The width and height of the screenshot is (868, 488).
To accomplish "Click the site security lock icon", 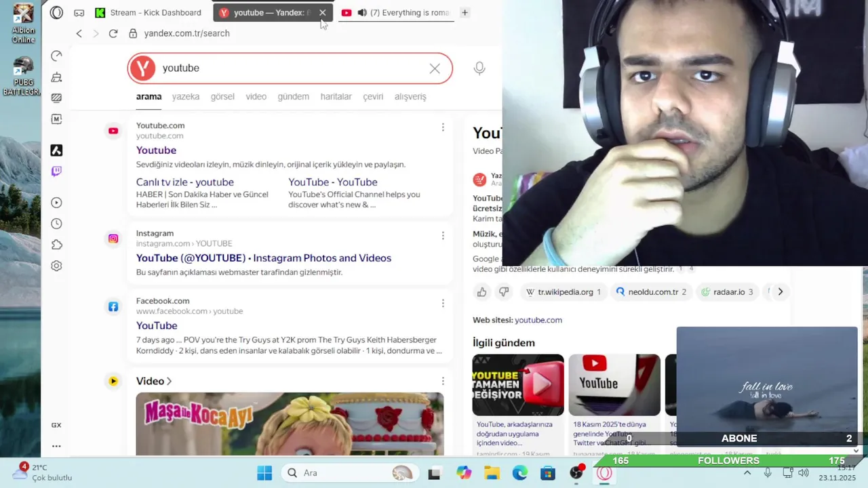I will [133, 33].
